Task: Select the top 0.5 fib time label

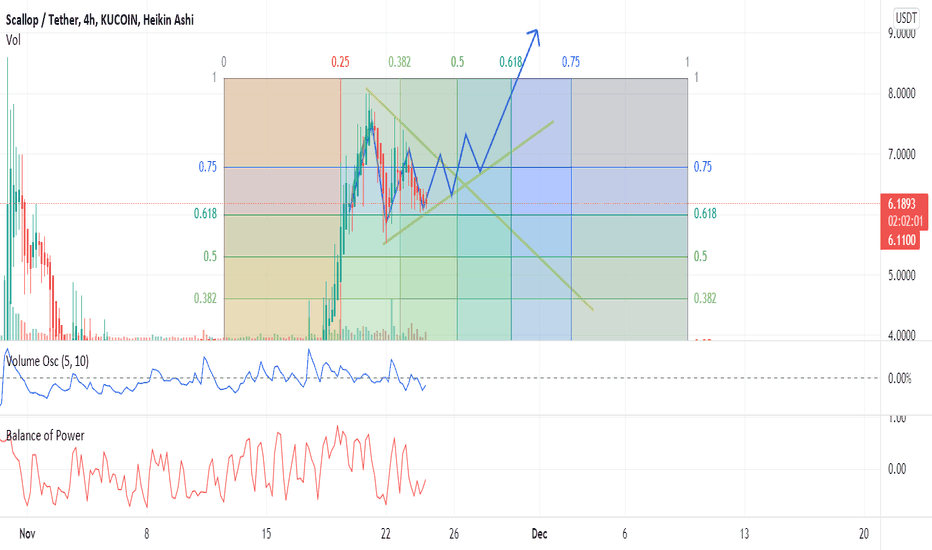Action: (x=457, y=62)
